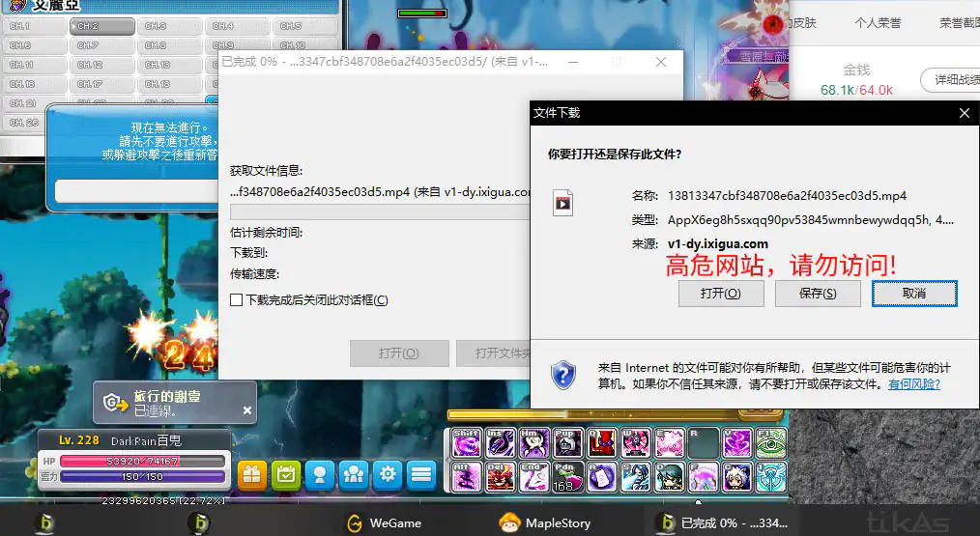The height and width of the screenshot is (536, 980).
Task: Open the blue hamburger menu icon
Action: point(421,474)
